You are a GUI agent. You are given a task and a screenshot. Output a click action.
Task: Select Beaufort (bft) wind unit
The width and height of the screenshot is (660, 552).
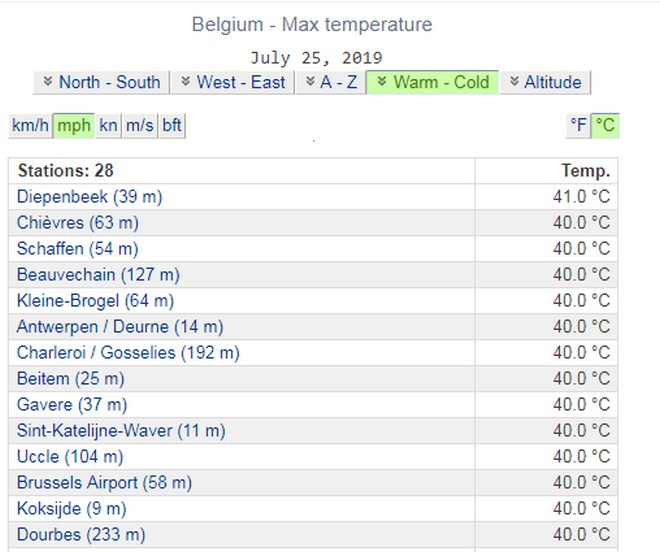[172, 125]
